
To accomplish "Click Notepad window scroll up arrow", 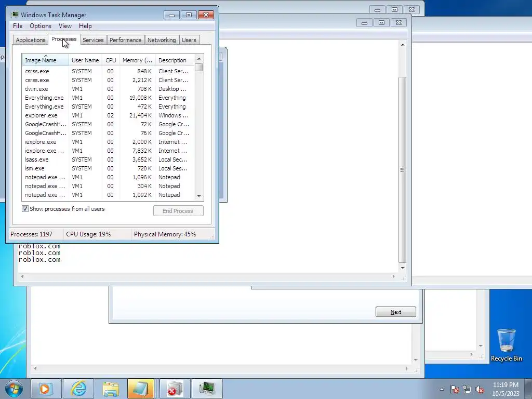I will tap(403, 45).
